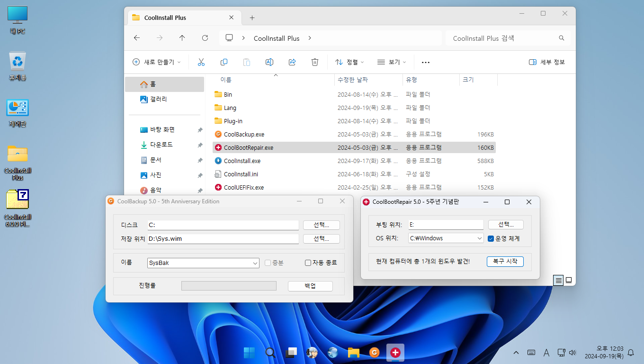Toggle the 세부 정보 details pane button
The image size is (644, 364).
point(547,62)
